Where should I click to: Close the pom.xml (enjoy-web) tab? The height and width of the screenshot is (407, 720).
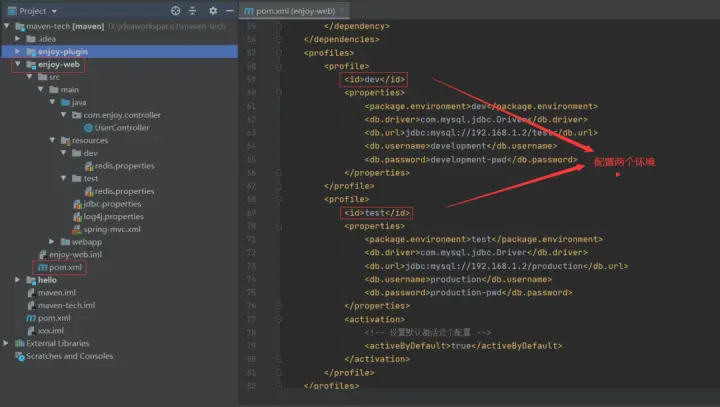(342, 11)
